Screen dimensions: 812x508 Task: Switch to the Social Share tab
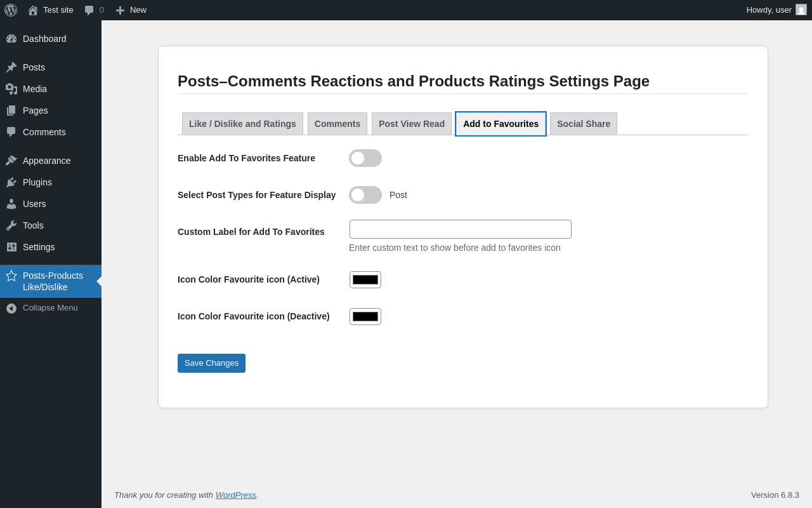click(x=584, y=124)
